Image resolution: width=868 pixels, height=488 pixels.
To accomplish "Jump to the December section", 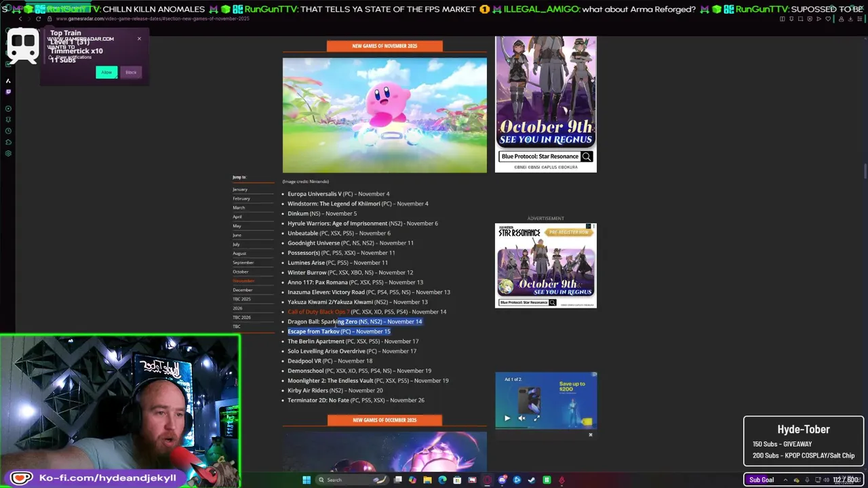I will 243,290.
